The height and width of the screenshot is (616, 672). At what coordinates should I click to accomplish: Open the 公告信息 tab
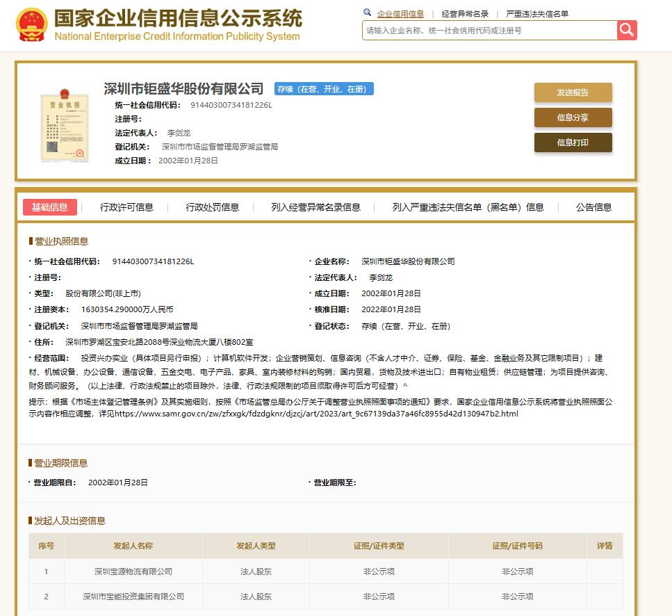(x=593, y=207)
